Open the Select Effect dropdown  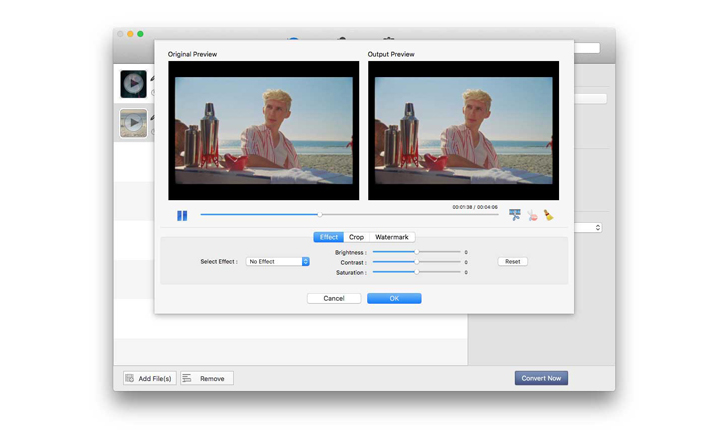point(279,262)
